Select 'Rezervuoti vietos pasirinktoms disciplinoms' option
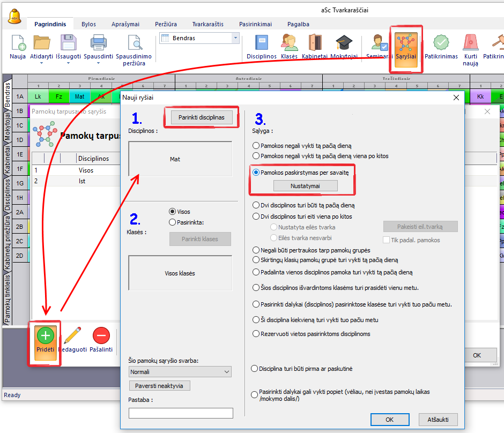 click(x=255, y=334)
